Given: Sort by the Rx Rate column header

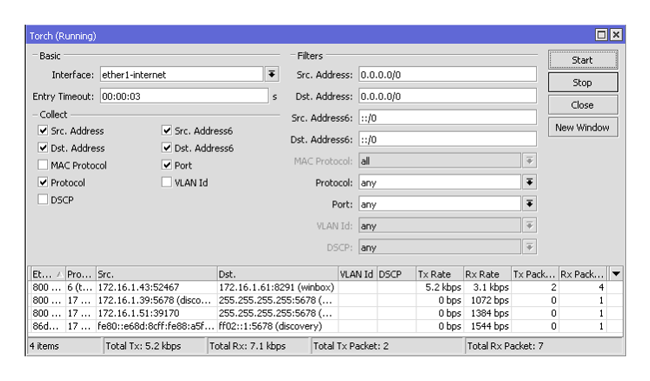Looking at the screenshot, I should click(x=487, y=274).
